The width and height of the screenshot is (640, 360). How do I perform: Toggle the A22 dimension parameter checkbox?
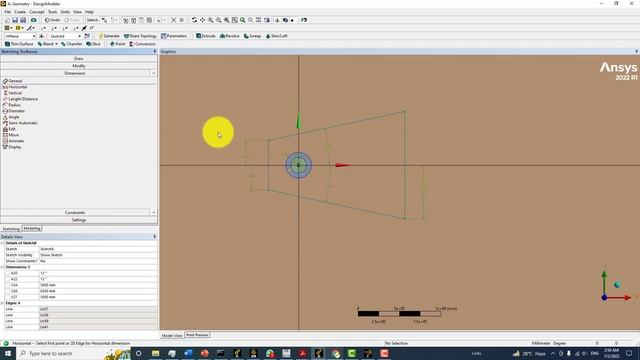(x=7, y=279)
